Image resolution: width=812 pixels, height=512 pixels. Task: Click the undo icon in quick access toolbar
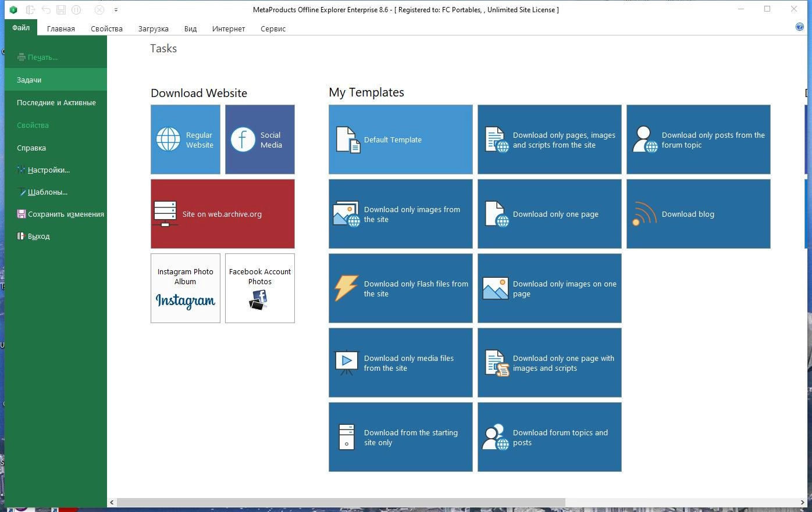click(46, 10)
